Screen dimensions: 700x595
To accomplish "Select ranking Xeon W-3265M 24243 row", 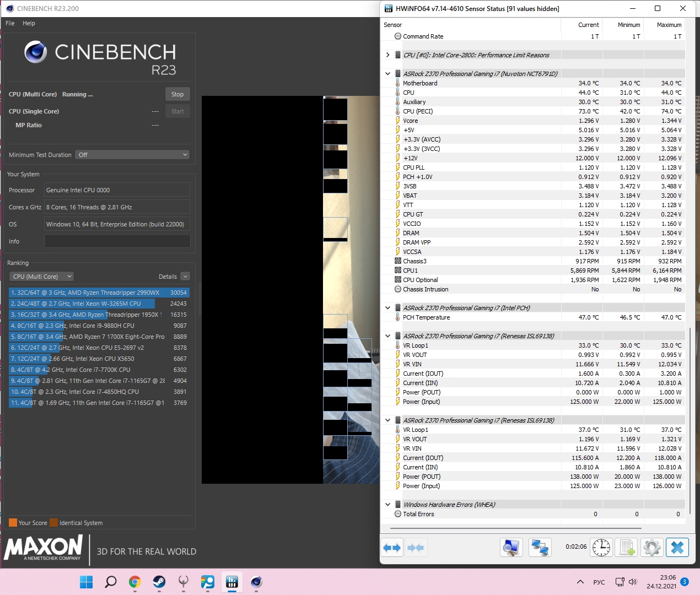I will pos(99,304).
